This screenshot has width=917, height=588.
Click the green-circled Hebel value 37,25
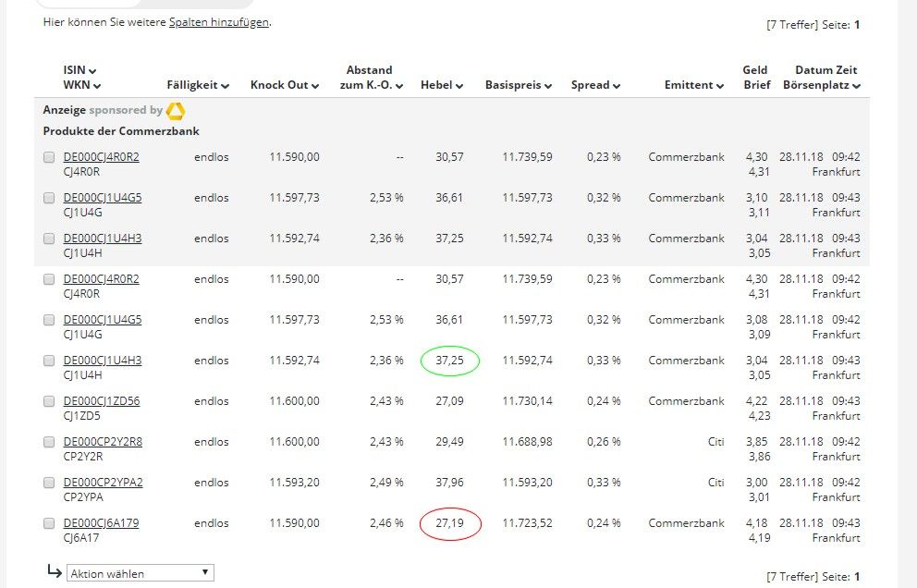tap(449, 361)
